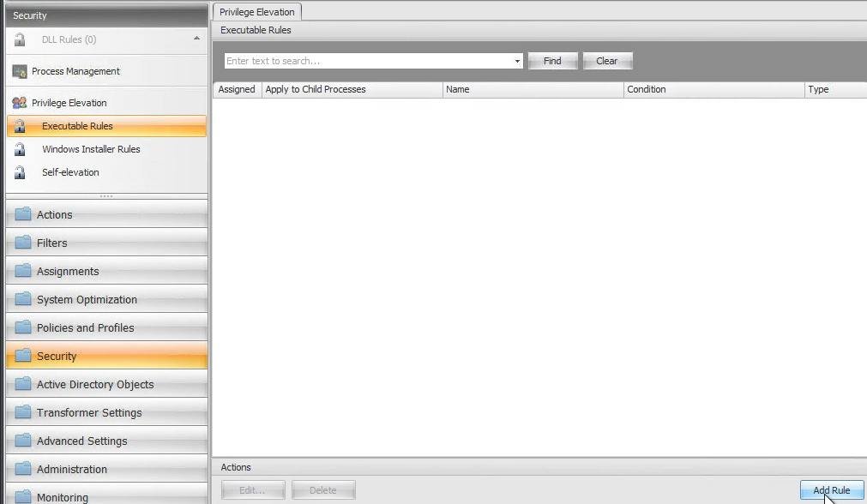Click the Delete button

pos(323,490)
